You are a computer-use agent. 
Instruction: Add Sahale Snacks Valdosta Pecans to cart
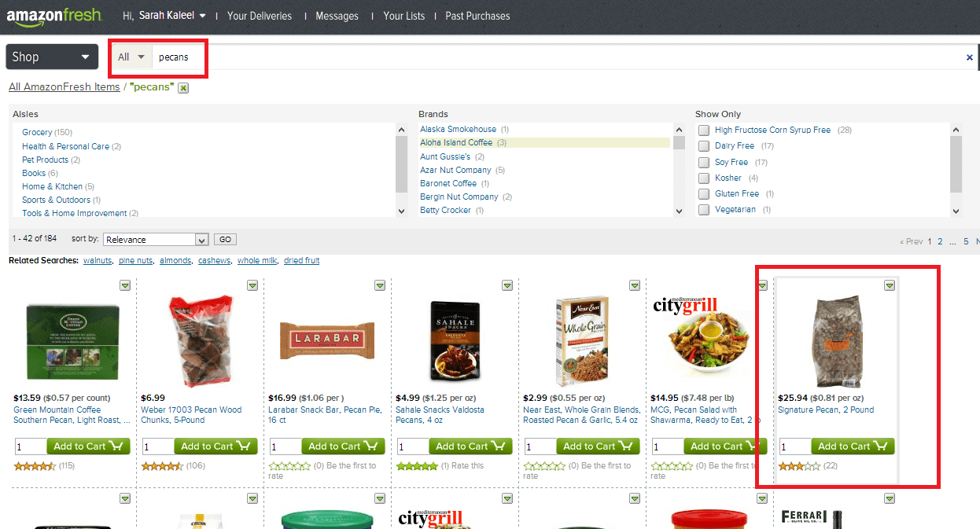click(471, 446)
